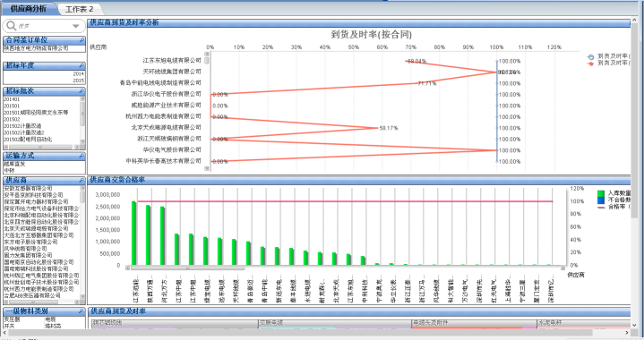Click search icon in 合同签订单位 list box header
644x340 pixels.
82,40
